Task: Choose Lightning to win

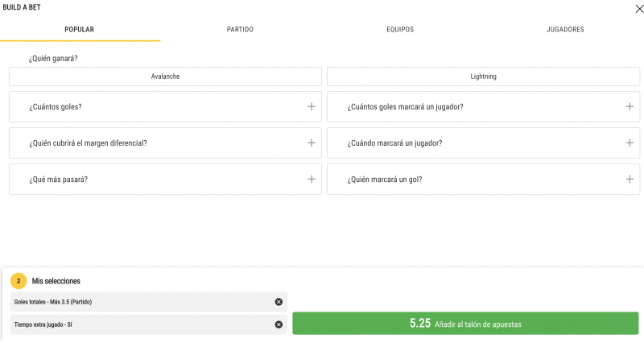Action: click(483, 76)
